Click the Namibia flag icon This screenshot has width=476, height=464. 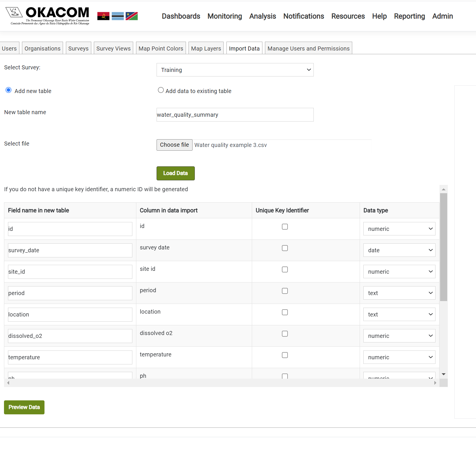pos(132,16)
